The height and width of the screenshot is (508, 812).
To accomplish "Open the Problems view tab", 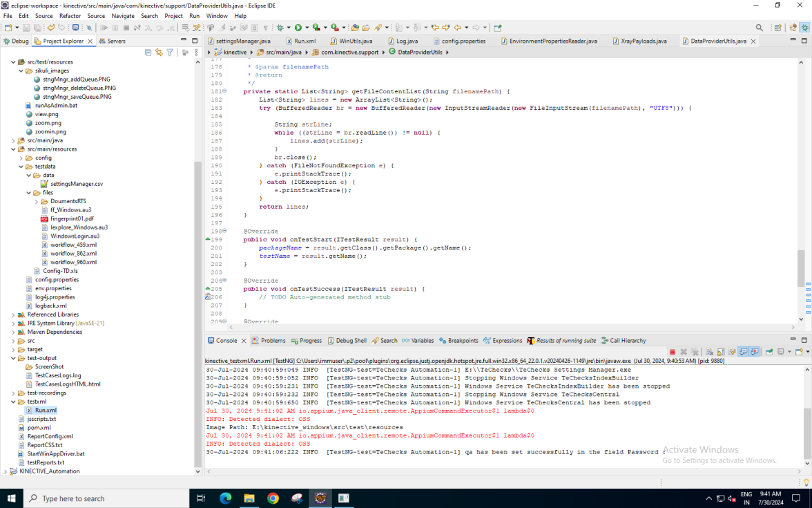I will [273, 341].
